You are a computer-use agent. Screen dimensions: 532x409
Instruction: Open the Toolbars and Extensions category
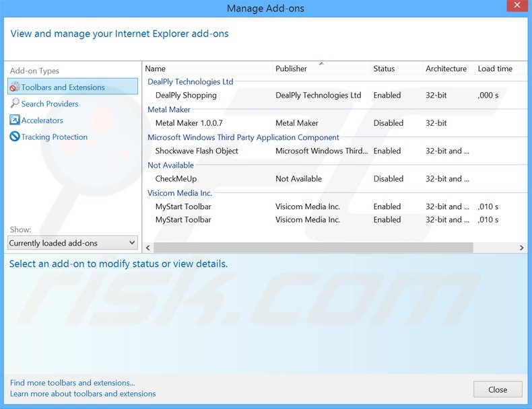73,86
